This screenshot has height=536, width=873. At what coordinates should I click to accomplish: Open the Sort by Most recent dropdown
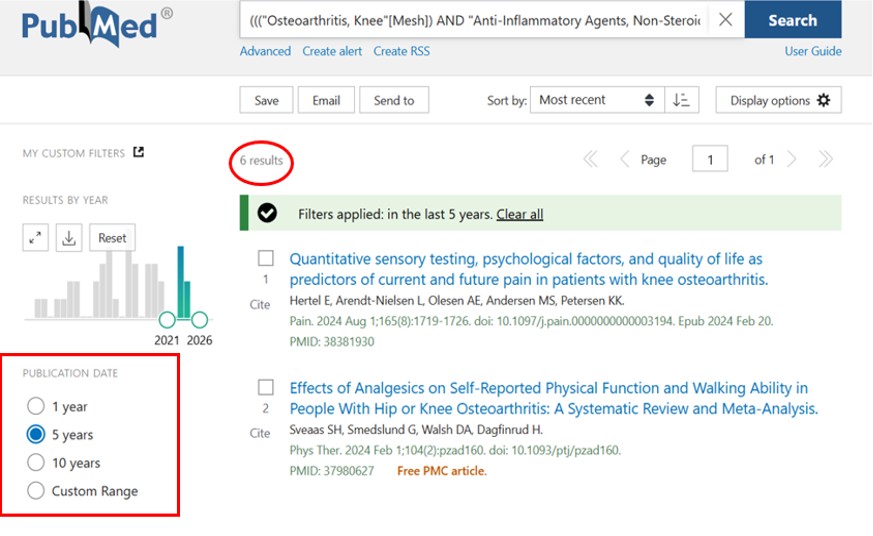coord(596,100)
